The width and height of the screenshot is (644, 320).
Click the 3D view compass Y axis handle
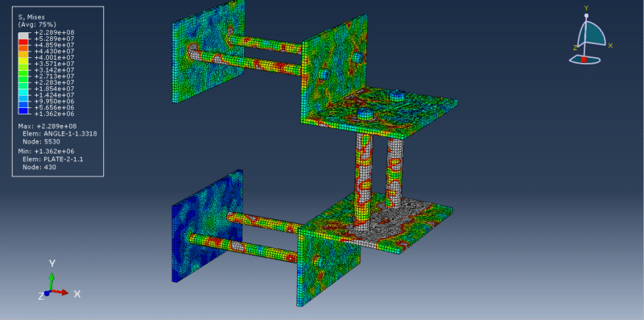[586, 16]
